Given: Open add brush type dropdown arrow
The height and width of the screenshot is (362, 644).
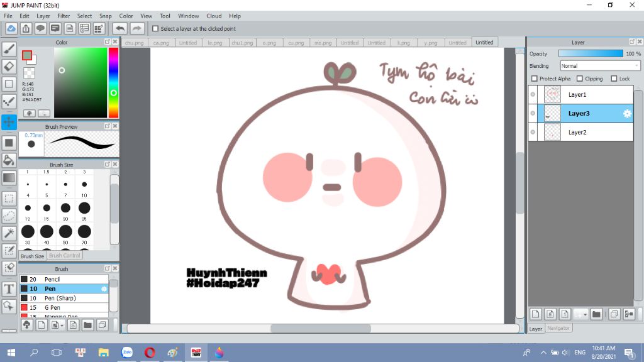Looking at the screenshot, I should coord(62,326).
